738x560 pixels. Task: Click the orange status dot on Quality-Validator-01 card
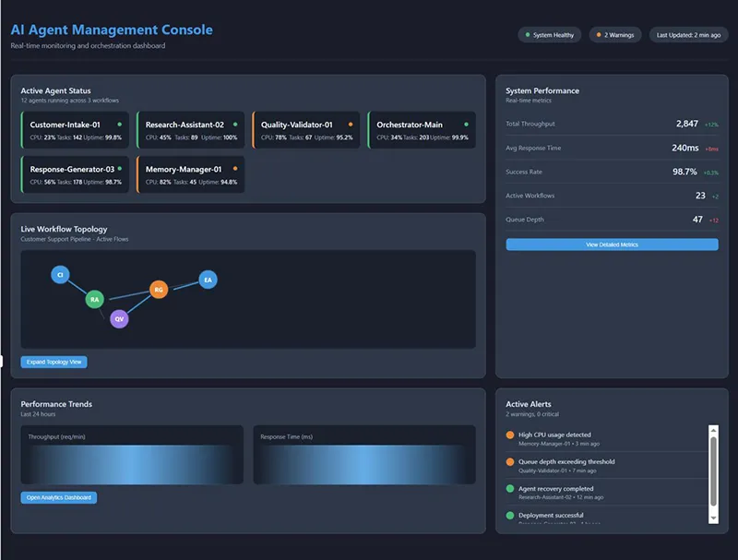coord(351,125)
